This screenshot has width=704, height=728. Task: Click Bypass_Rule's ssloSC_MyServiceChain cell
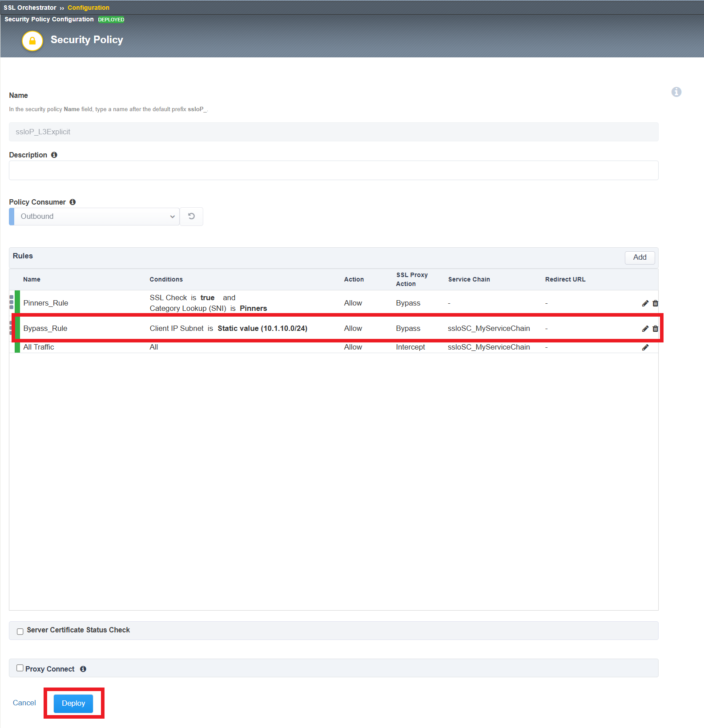click(489, 328)
